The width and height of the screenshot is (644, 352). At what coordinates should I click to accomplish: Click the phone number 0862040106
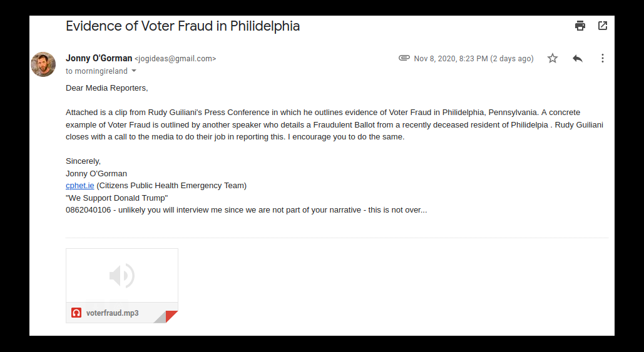[88, 210]
